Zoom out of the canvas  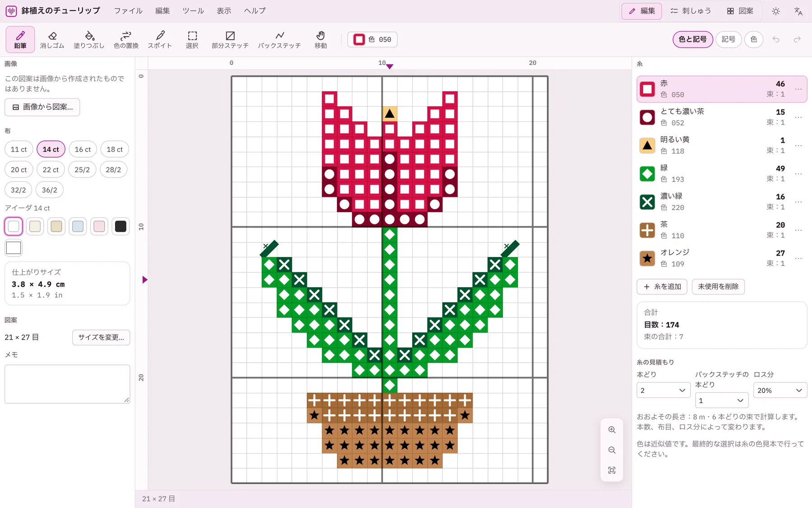pos(612,450)
